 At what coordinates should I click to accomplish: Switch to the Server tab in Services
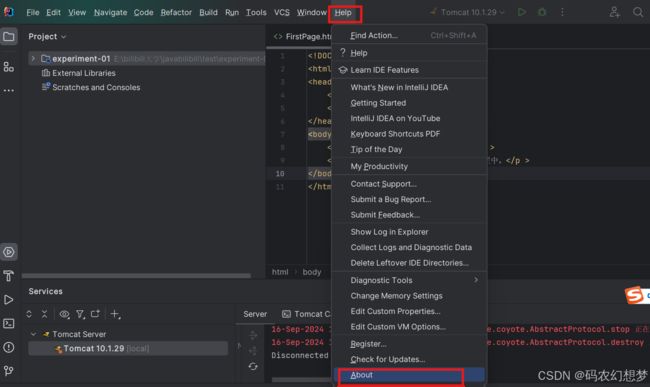255,314
